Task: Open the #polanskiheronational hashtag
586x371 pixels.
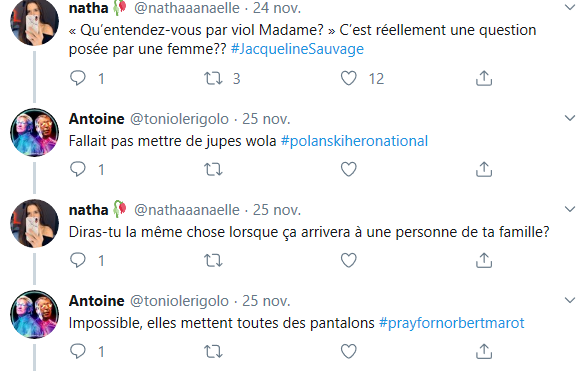Action: [x=354, y=141]
